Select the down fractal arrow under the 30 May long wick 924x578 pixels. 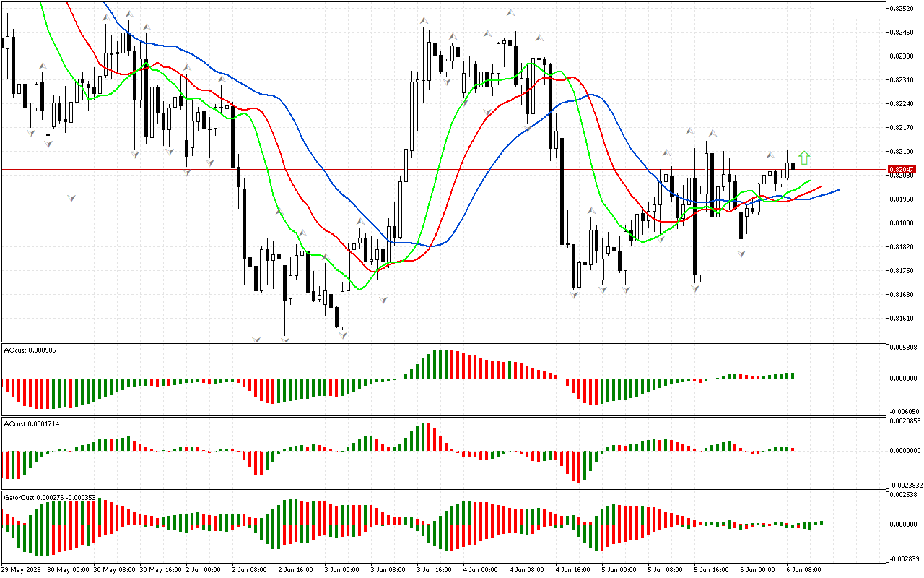pos(71,197)
